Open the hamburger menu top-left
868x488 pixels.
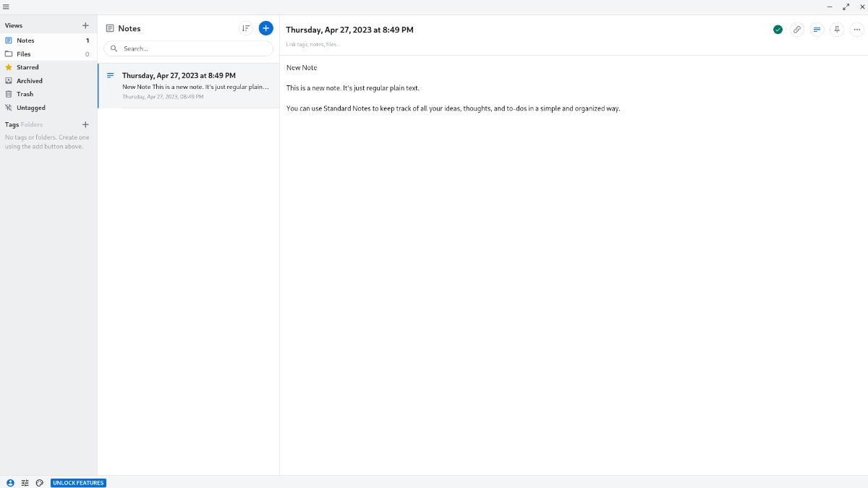coord(7,7)
